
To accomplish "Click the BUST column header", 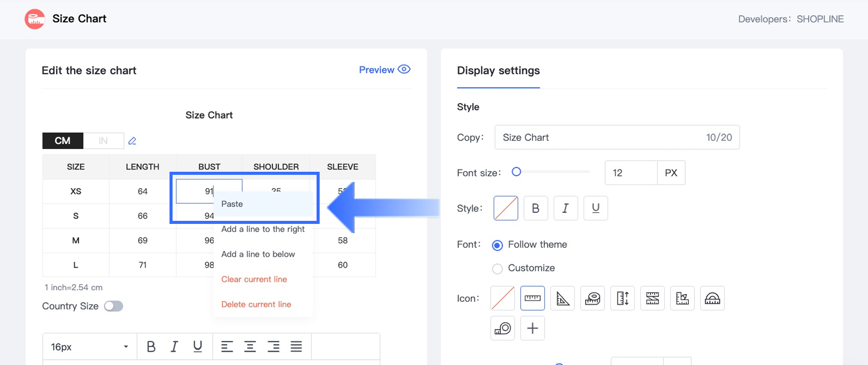I will 209,167.
